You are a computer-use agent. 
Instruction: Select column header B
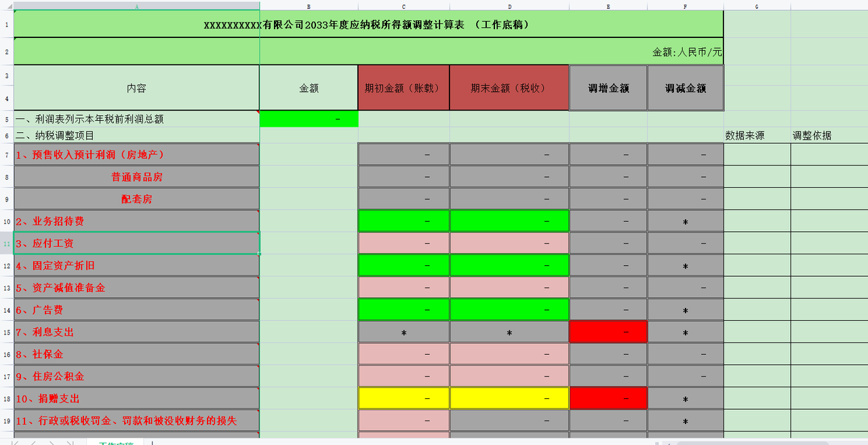click(x=309, y=6)
